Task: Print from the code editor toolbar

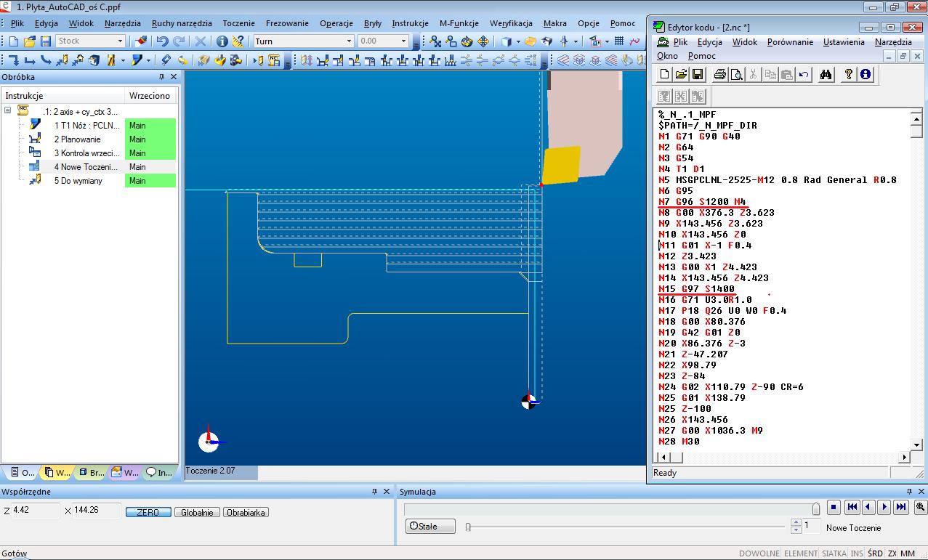Action: point(719,74)
